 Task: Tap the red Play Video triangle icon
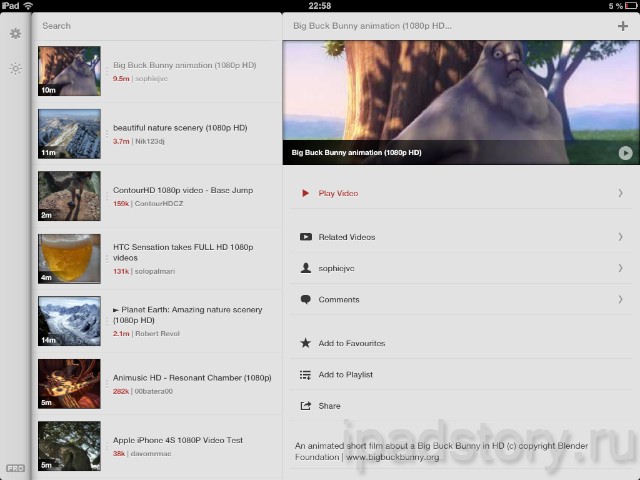pos(305,193)
